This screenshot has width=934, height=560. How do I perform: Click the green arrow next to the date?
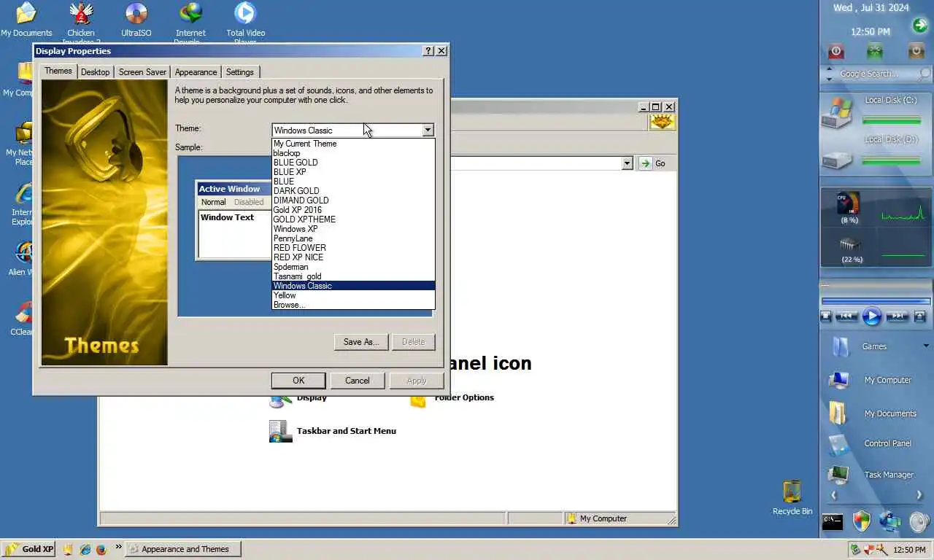(x=919, y=26)
